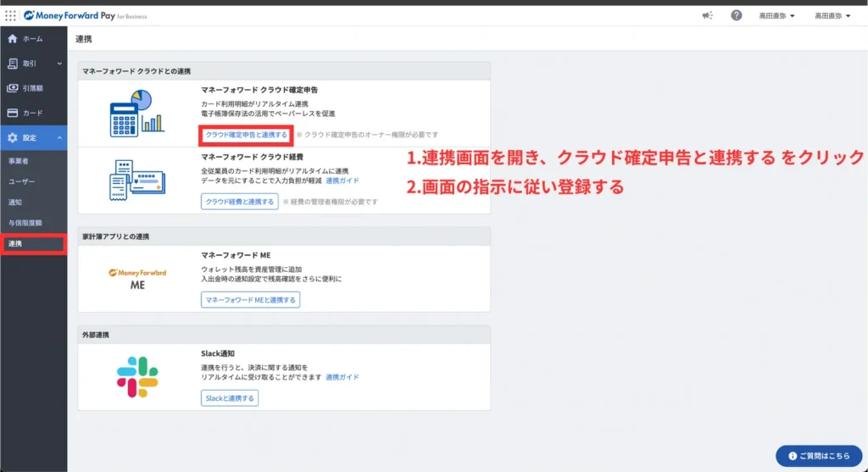Click the settings gear icon
The image size is (868, 472).
point(12,138)
